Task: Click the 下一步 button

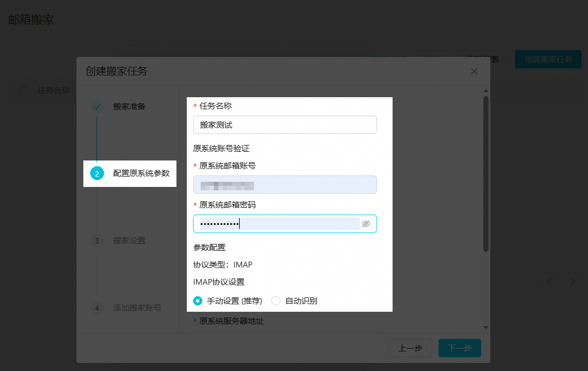Action: tap(459, 348)
